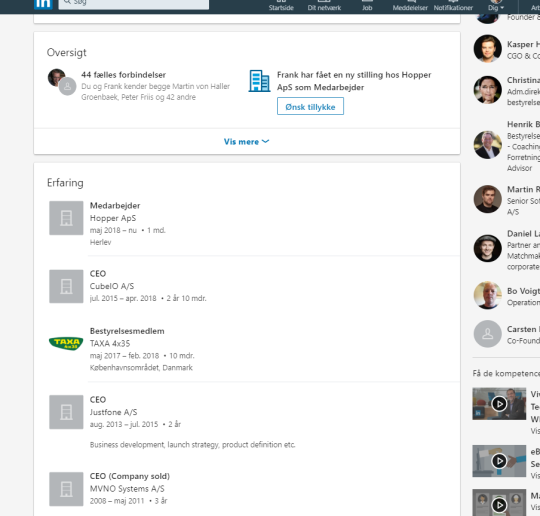540x516 pixels.
Task: Click the MVNO Systems A/S company placeholder icon
Action: 66,489
